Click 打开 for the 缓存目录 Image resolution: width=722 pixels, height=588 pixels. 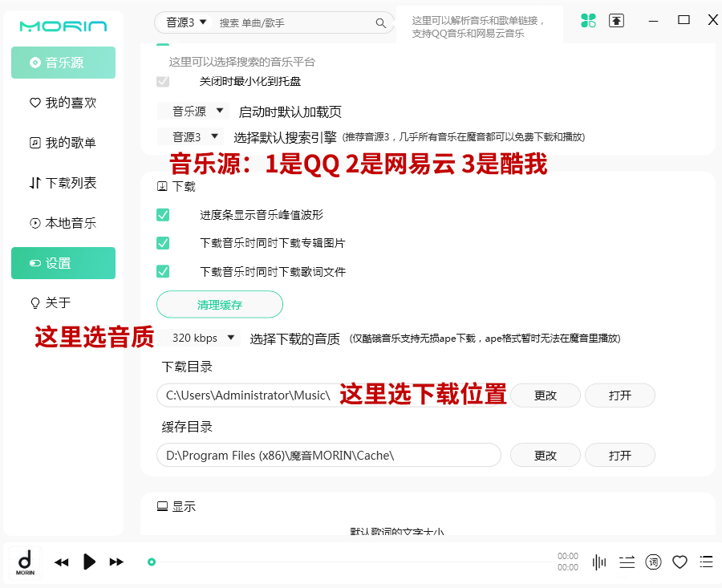pos(620,456)
